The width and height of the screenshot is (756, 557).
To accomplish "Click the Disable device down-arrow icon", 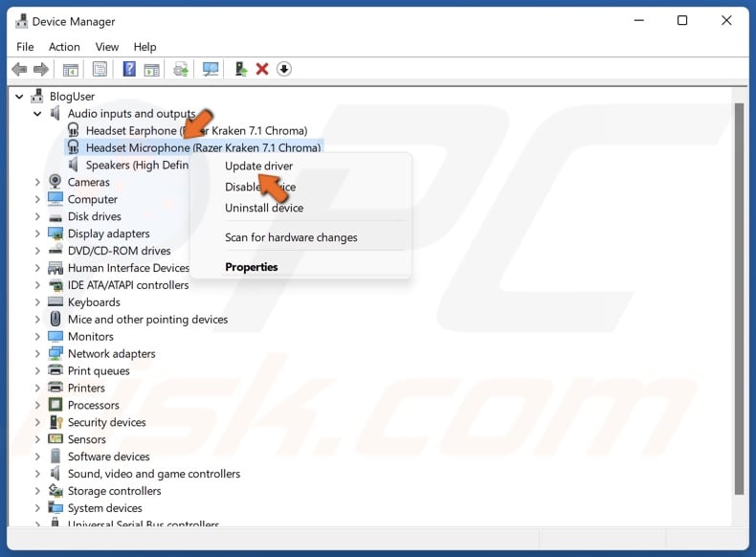I will (284, 69).
